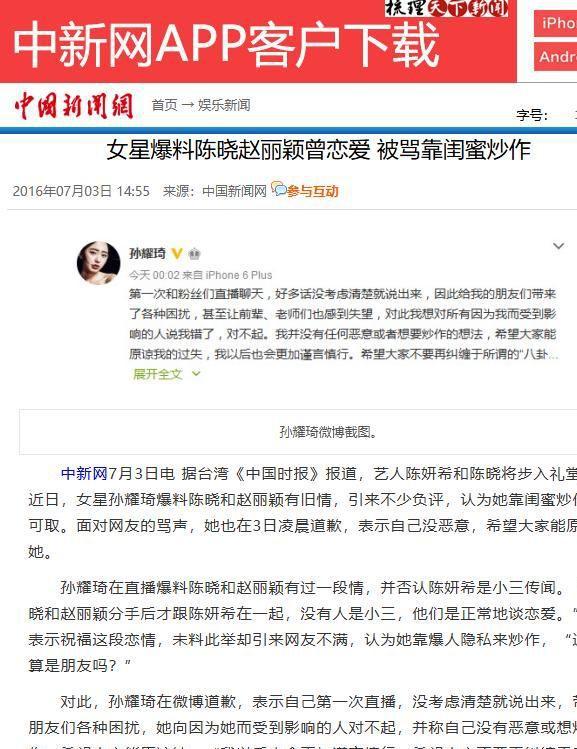This screenshot has height=749, width=577.
Task: Open the iPhone download button
Action: pyautogui.click(x=556, y=23)
